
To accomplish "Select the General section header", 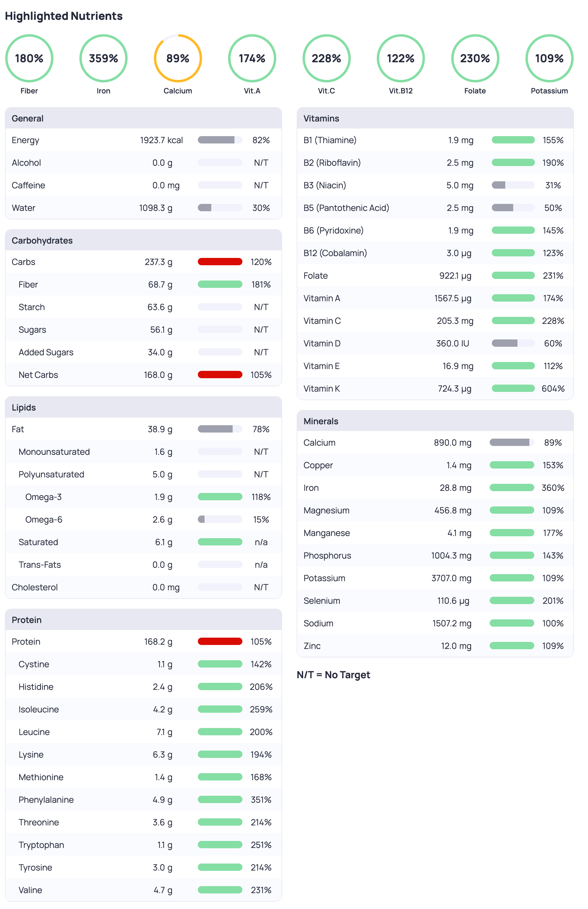I will [x=27, y=118].
